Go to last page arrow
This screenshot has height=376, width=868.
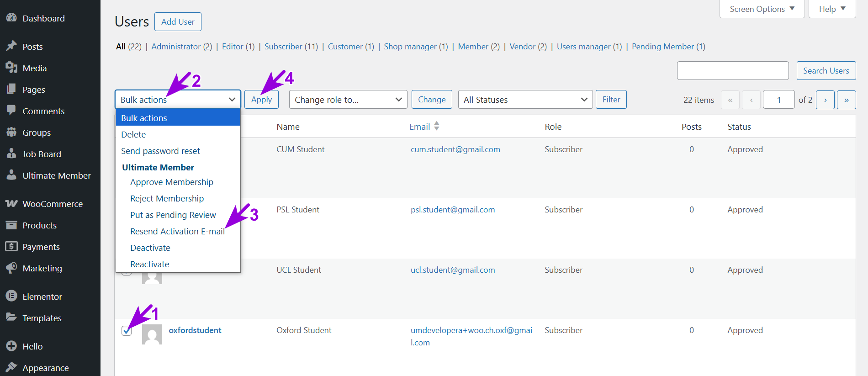pyautogui.click(x=847, y=100)
